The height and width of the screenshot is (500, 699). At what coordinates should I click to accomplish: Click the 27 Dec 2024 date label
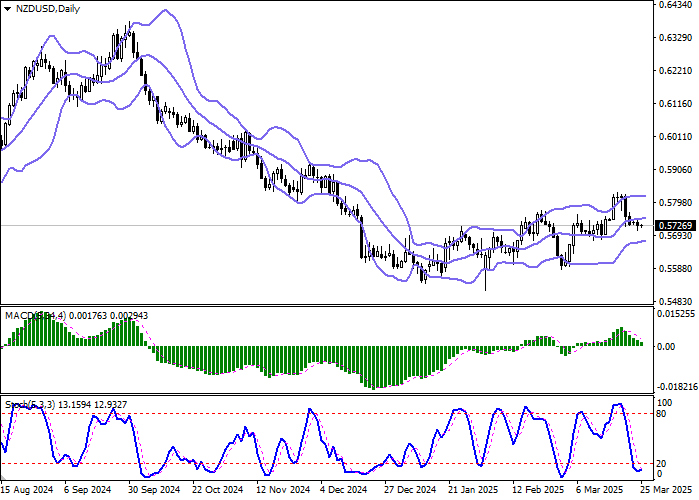(x=408, y=491)
